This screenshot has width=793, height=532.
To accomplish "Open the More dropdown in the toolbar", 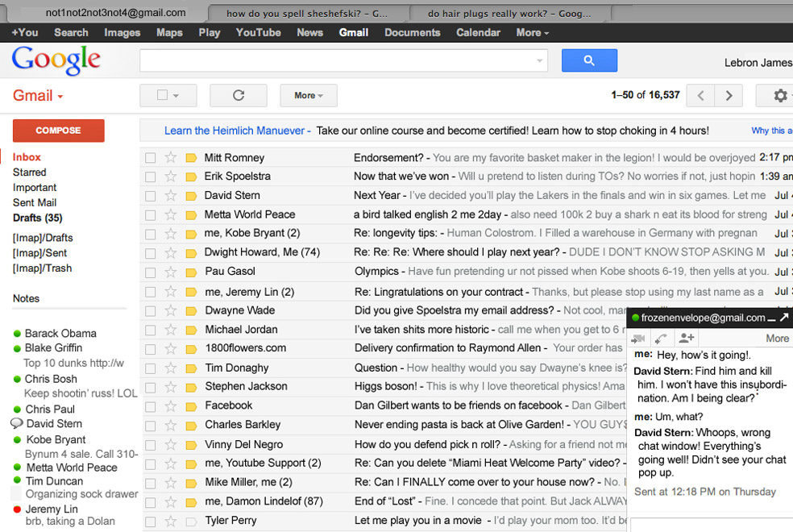I will 307,95.
